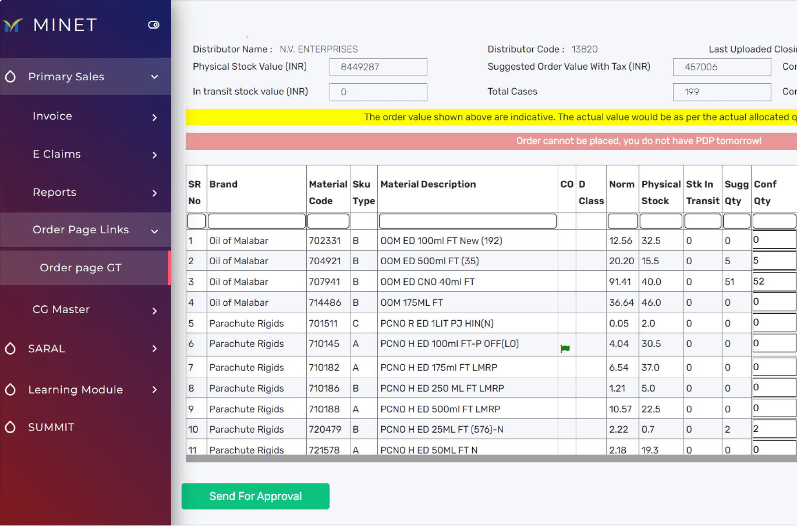
Task: Click the red PDP warning banner
Action: [491, 141]
